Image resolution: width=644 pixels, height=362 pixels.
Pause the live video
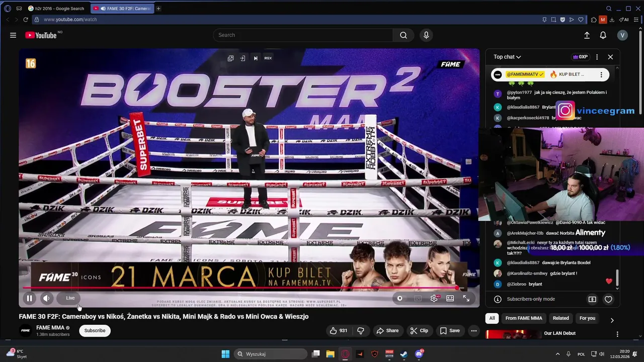pyautogui.click(x=29, y=298)
